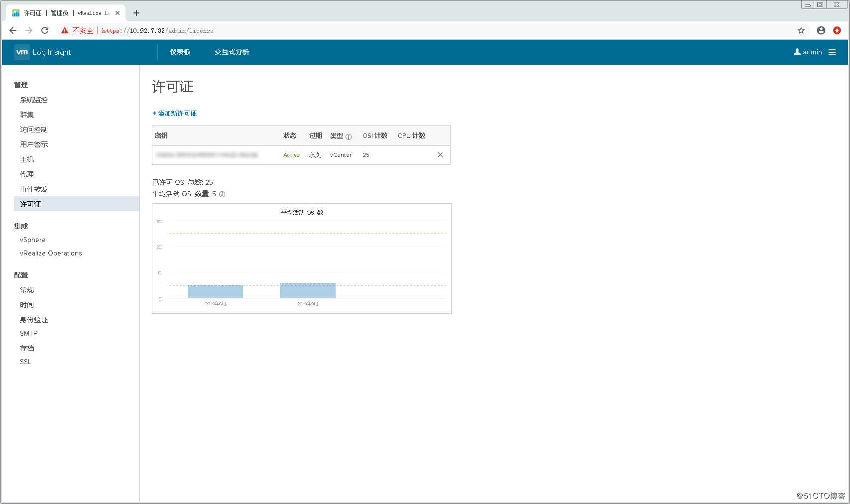Open 事件转发 in the sidebar
This screenshot has width=850, height=504.
(x=34, y=189)
